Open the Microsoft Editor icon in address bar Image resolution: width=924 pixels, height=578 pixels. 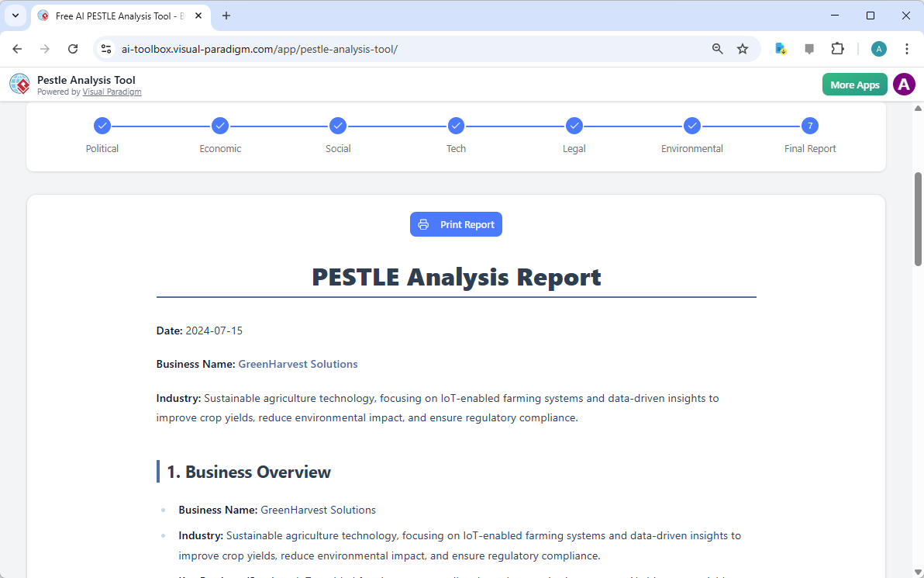(781, 48)
